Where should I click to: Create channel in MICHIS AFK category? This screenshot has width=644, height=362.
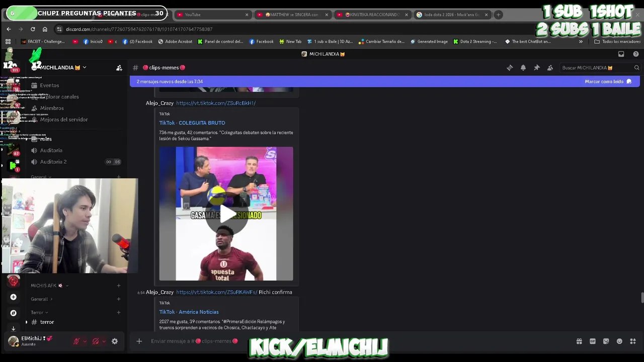(119, 286)
